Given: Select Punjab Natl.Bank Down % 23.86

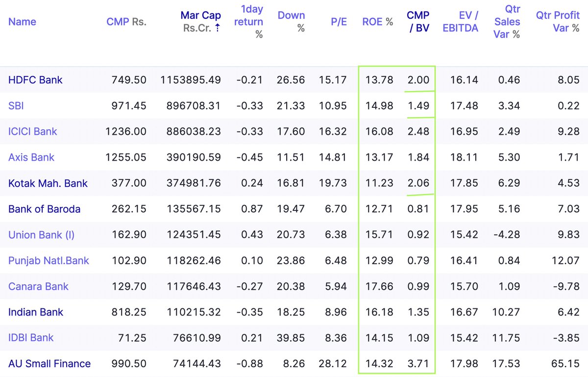Looking at the screenshot, I should tap(291, 261).
